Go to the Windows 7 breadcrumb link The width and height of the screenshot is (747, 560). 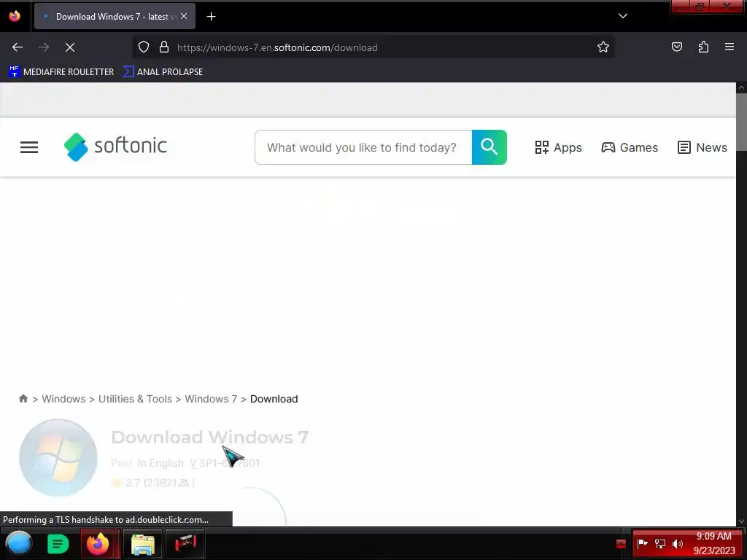[211, 399]
